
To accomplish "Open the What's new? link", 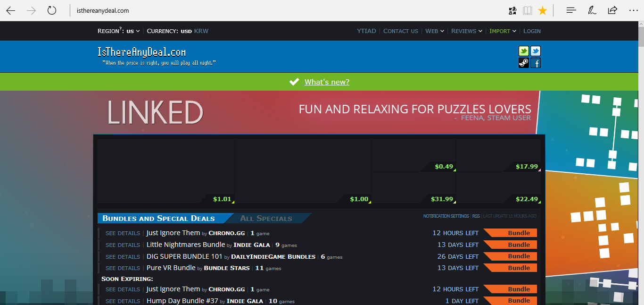I will click(327, 82).
